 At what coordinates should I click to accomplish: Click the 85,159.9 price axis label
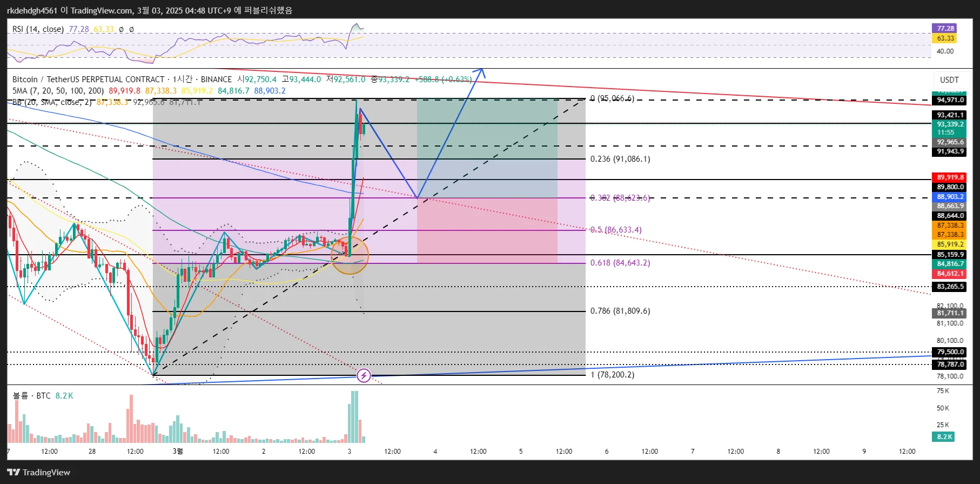click(950, 255)
